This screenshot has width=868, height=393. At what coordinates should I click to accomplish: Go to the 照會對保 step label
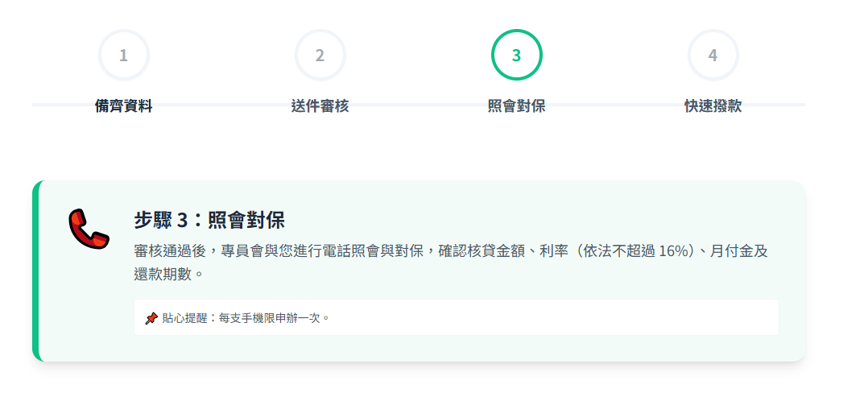516,105
